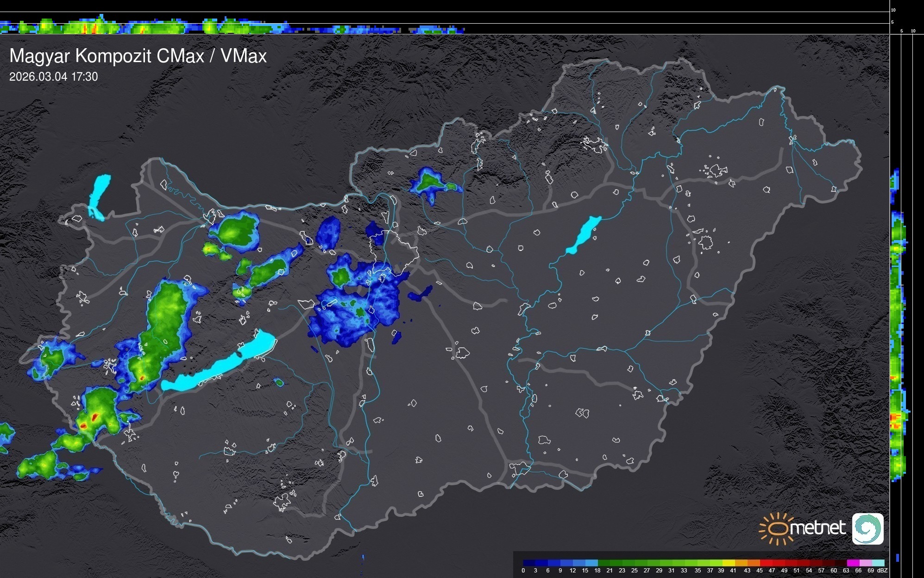
Task: Click the metnet logo text
Action: [817, 528]
